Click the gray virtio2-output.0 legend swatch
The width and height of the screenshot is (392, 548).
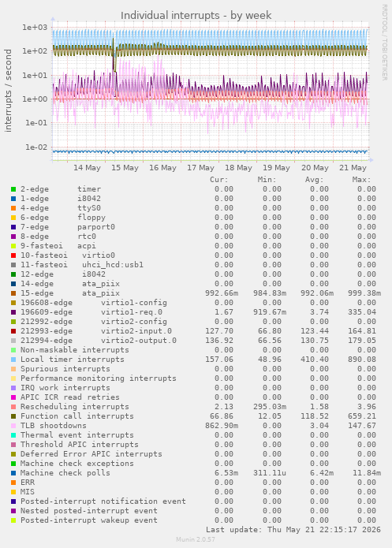[13, 341]
